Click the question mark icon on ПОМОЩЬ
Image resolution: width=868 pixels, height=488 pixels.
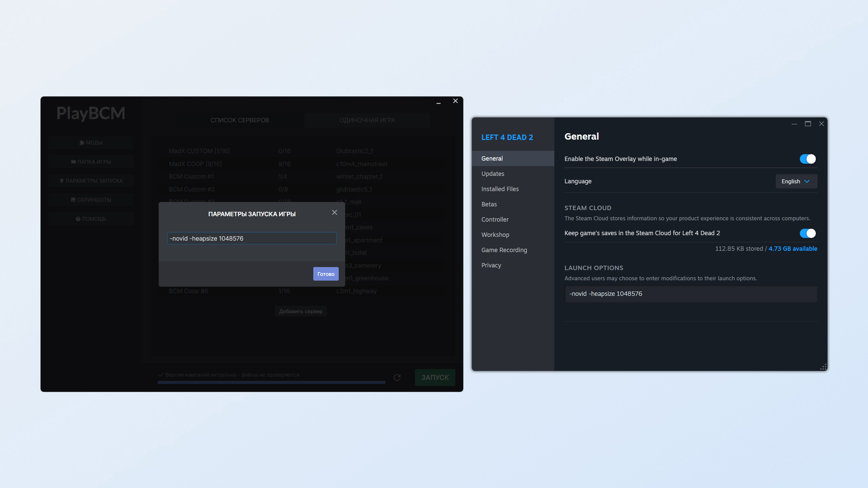click(x=78, y=219)
